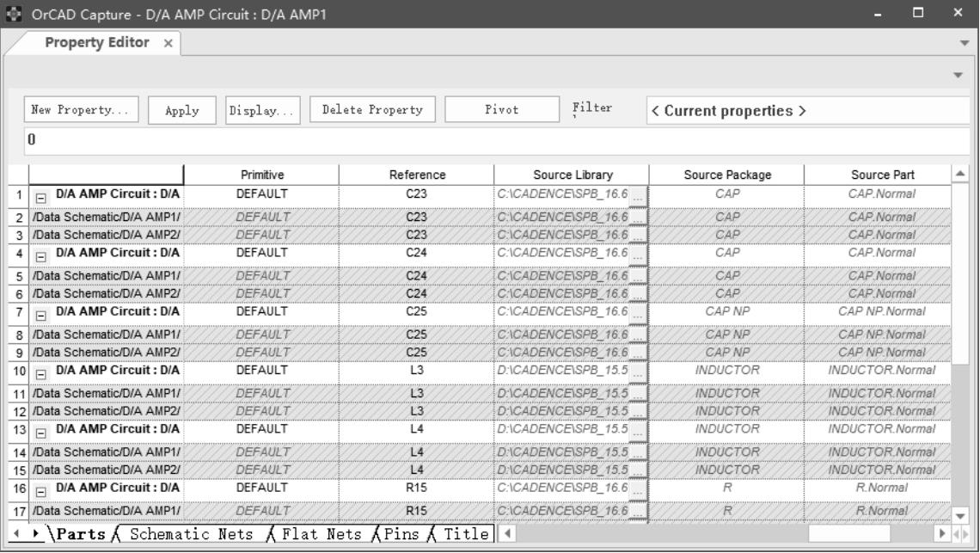Open the toolbar options dropdown arrow
980x553 pixels.
(959, 75)
